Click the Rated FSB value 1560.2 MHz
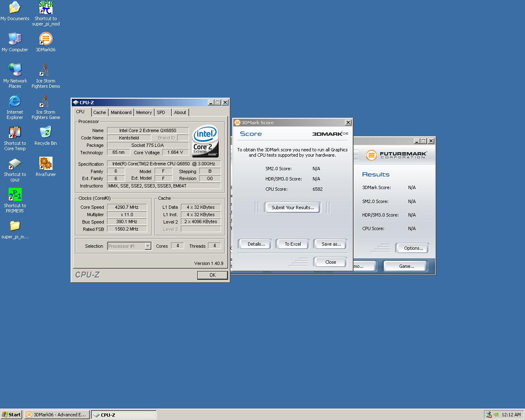This screenshot has height=420, width=525. coord(127,229)
